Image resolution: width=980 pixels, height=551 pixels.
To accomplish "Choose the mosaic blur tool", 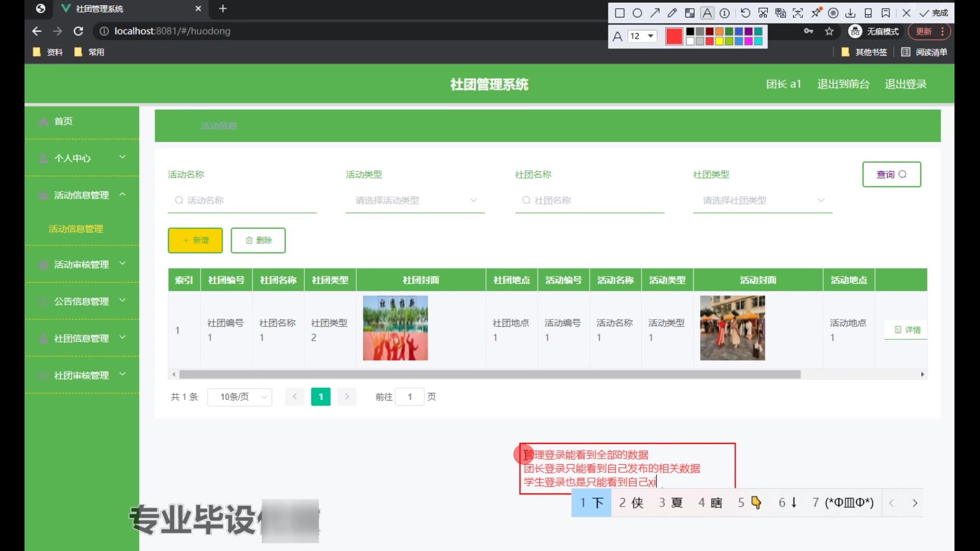I will [690, 13].
